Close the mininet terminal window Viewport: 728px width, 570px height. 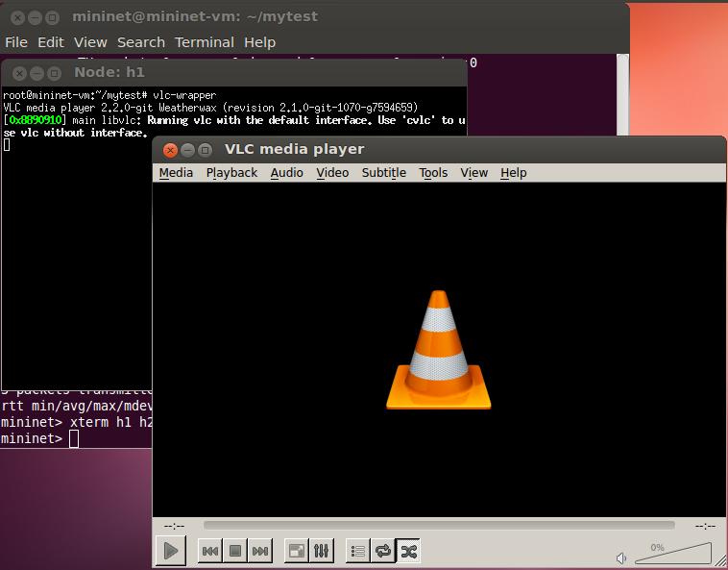click(17, 18)
